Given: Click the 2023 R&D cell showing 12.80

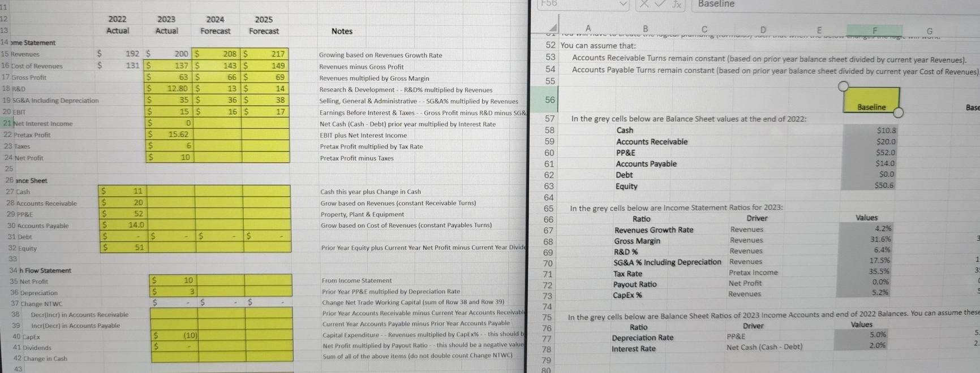Looking at the screenshot, I should pyautogui.click(x=169, y=89).
